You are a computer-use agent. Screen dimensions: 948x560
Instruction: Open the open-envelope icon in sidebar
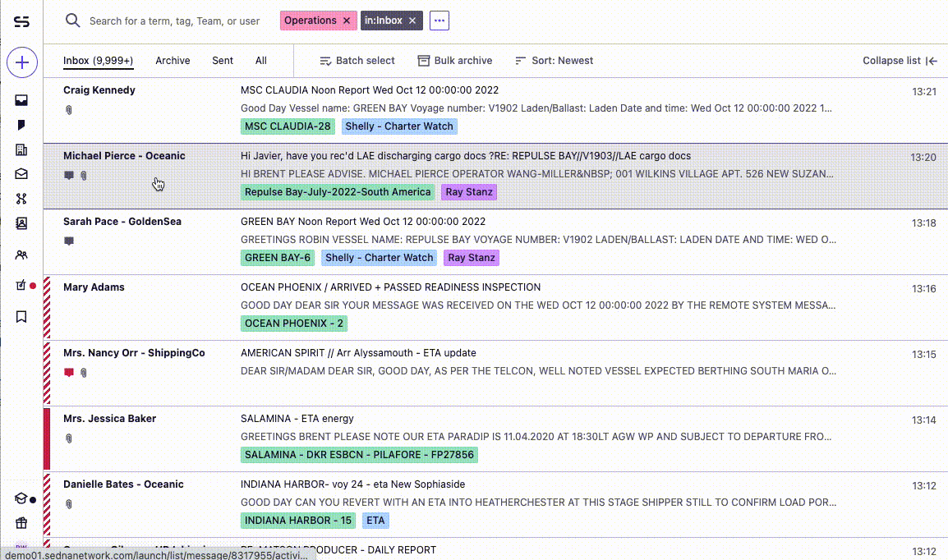(x=21, y=174)
